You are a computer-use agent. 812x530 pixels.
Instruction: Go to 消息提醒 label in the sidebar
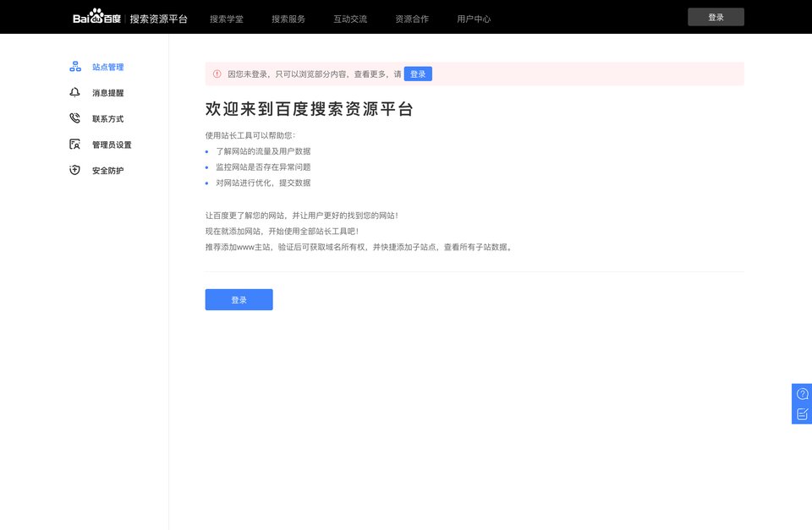click(x=107, y=93)
